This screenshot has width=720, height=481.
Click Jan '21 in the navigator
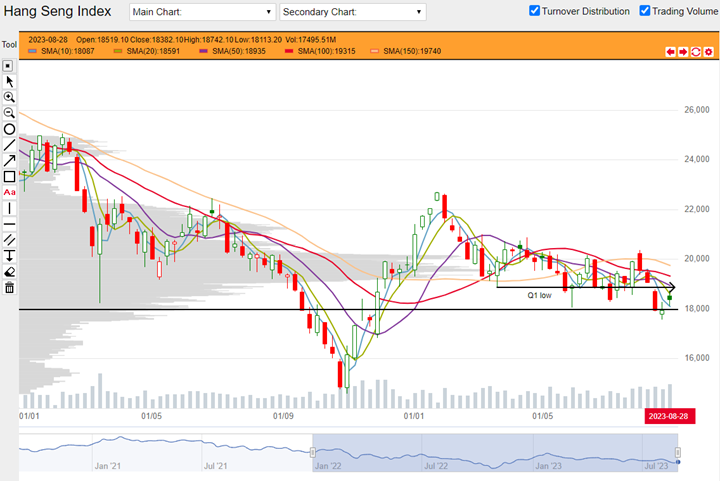[107, 466]
